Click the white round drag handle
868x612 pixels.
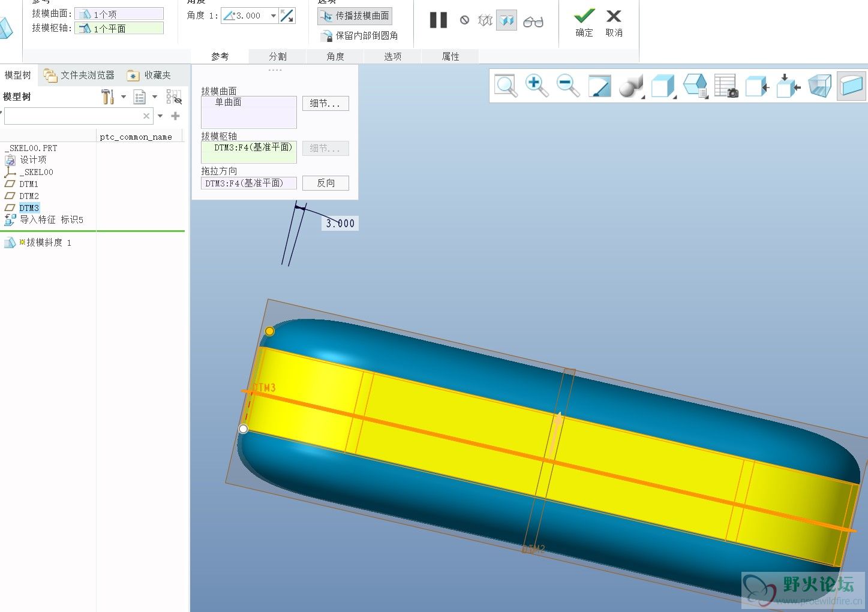click(243, 429)
